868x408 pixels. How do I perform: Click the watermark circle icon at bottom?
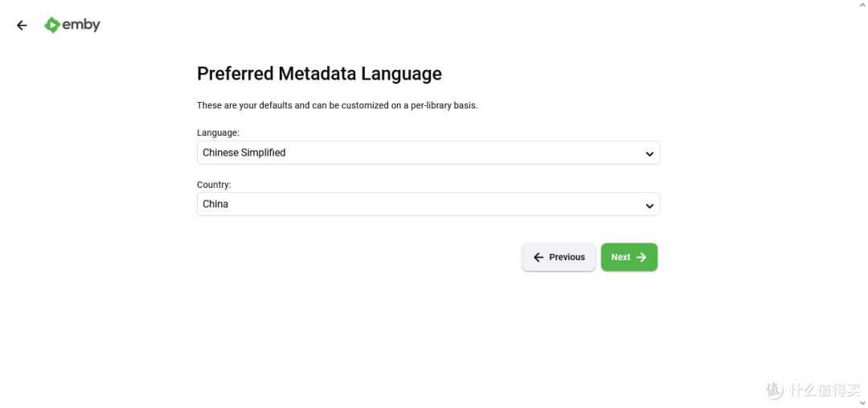775,390
